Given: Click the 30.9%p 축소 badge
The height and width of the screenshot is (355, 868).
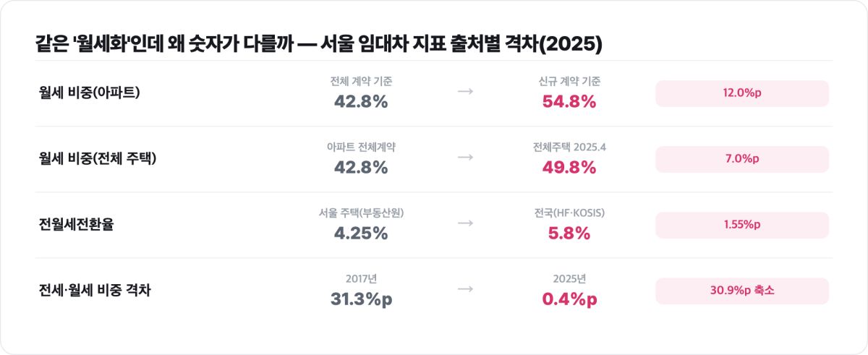Looking at the screenshot, I should click(742, 291).
